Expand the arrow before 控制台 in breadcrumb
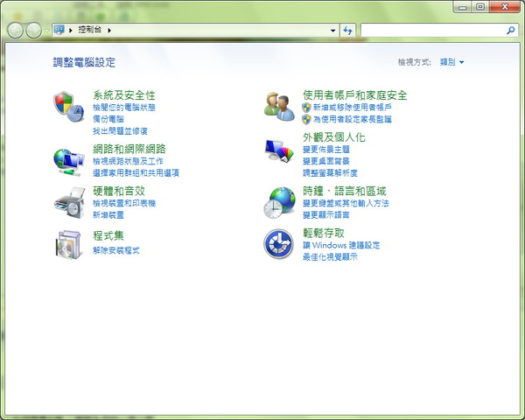Viewport: 525px width, 420px height. point(71,31)
